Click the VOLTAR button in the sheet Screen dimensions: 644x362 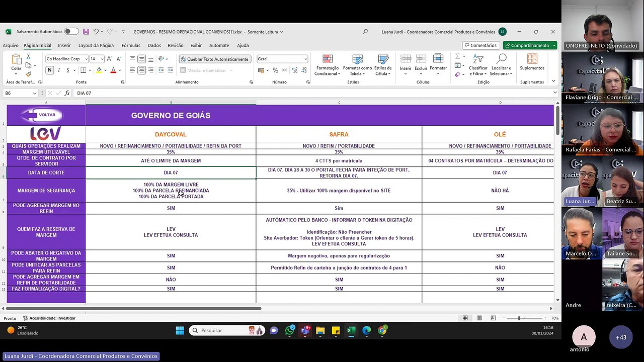(42, 115)
